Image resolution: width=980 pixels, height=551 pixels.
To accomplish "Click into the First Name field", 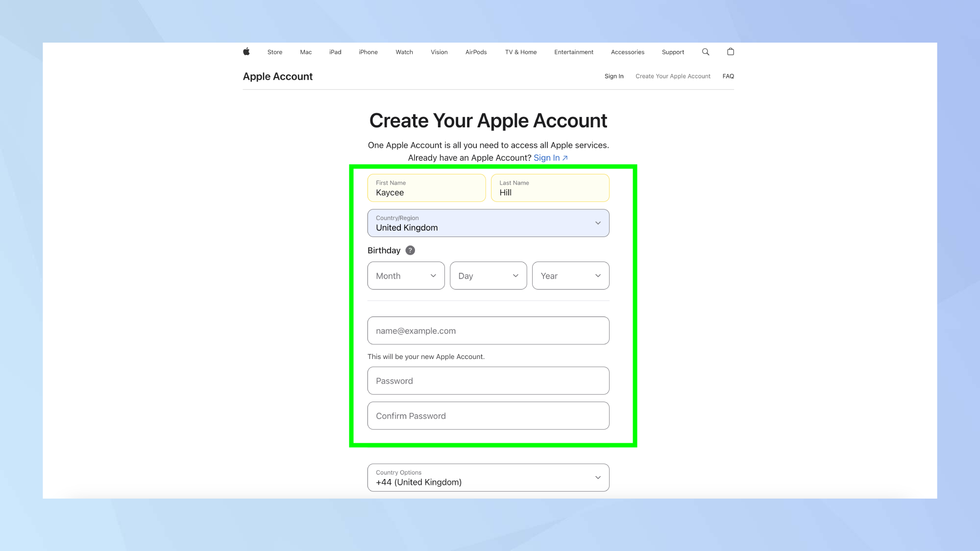I will pos(426,188).
